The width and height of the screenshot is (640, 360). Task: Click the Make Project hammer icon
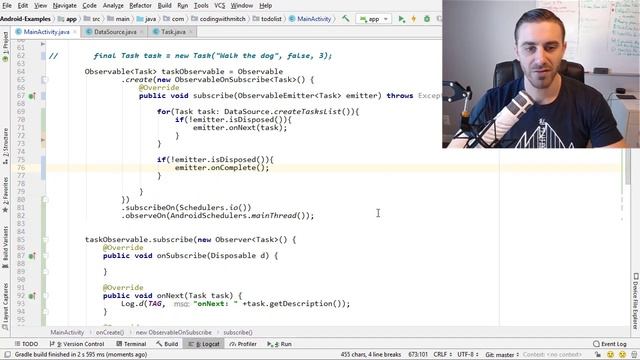(x=346, y=18)
